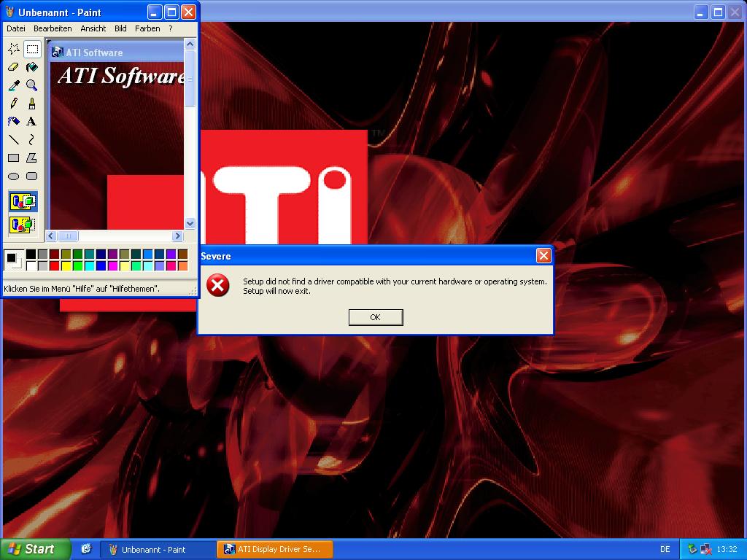Screen dimensions: 747x560
Task: Pick the Polygon shape tool
Action: (32, 157)
